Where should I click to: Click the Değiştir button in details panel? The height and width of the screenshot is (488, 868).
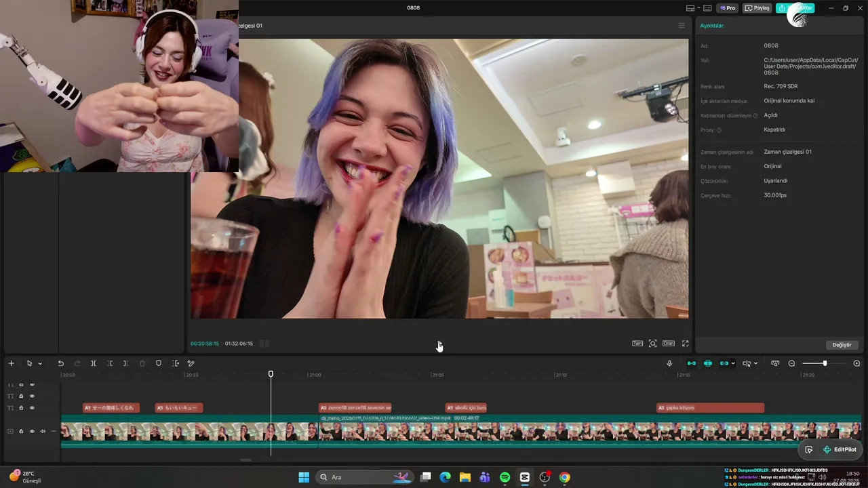842,345
